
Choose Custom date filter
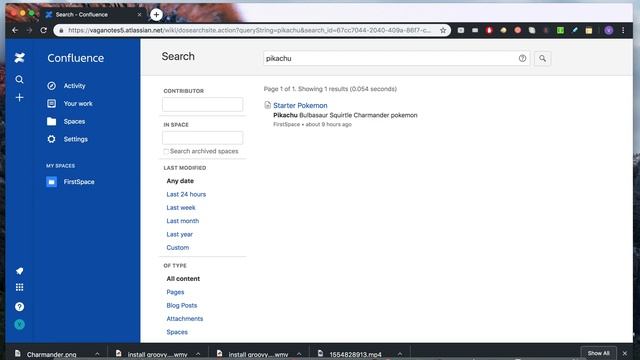[178, 247]
